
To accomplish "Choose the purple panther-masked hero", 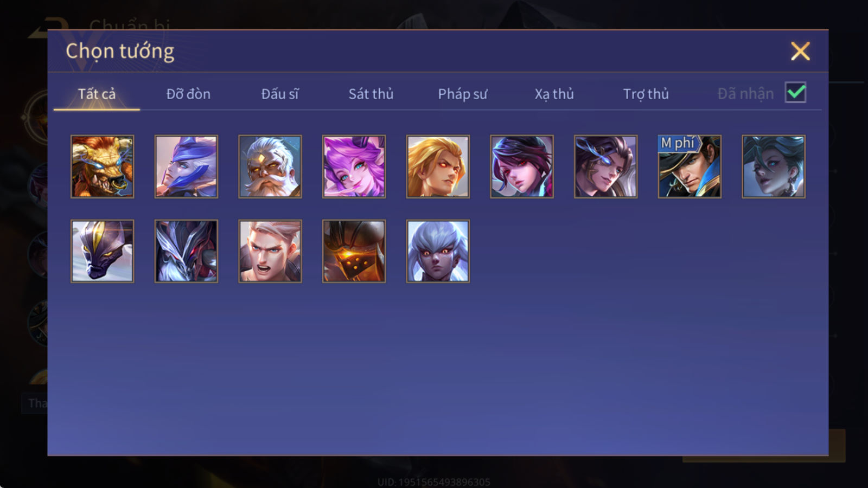I will (102, 251).
